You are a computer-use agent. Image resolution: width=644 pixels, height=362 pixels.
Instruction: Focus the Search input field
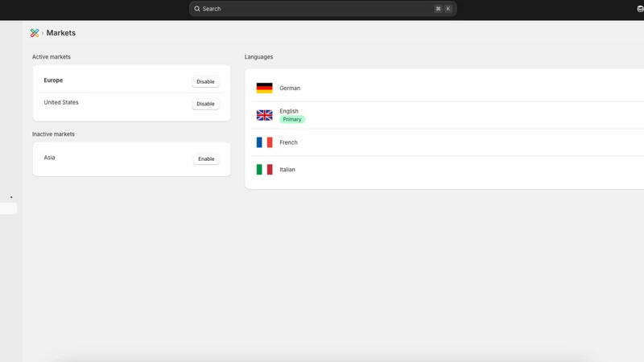(323, 9)
